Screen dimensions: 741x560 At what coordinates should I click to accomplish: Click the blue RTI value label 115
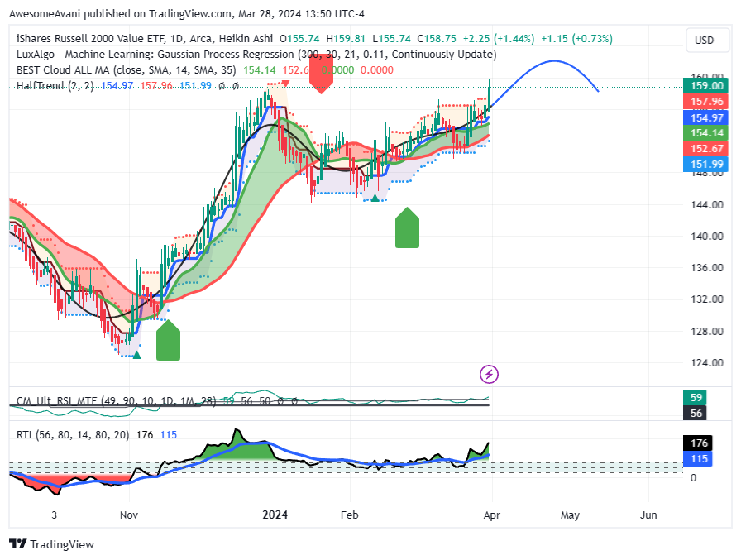click(698, 458)
